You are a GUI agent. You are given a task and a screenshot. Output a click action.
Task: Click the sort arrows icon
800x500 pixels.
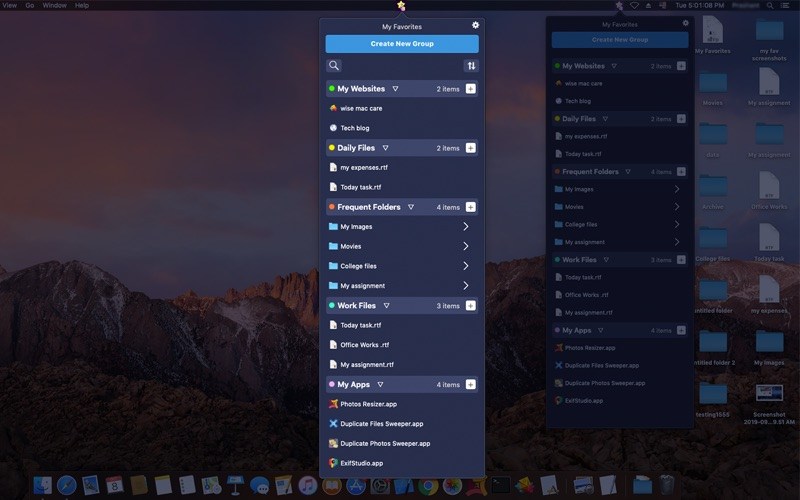pos(471,66)
